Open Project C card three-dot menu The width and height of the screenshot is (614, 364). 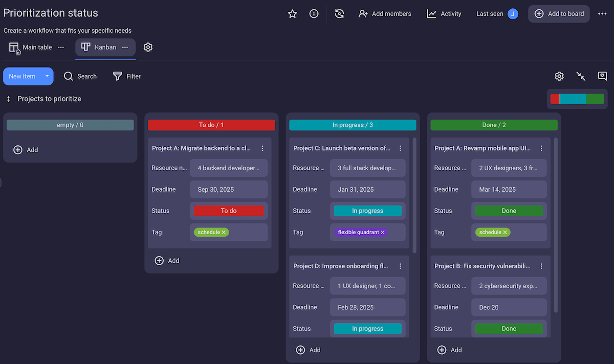400,148
